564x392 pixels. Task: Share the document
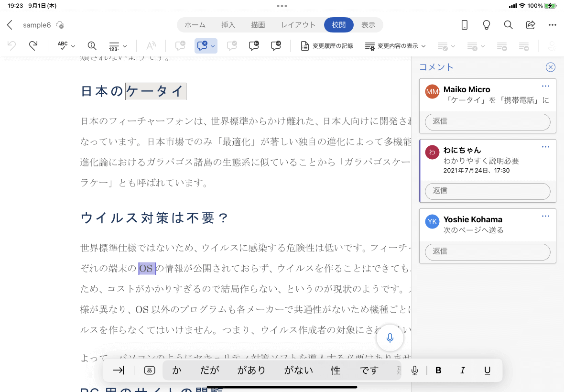[531, 25]
